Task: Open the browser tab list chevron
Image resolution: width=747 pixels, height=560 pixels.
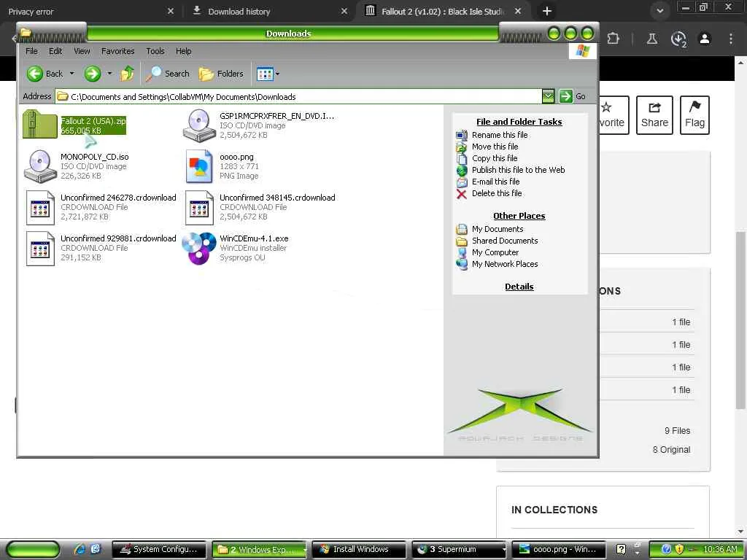Action: tap(659, 11)
